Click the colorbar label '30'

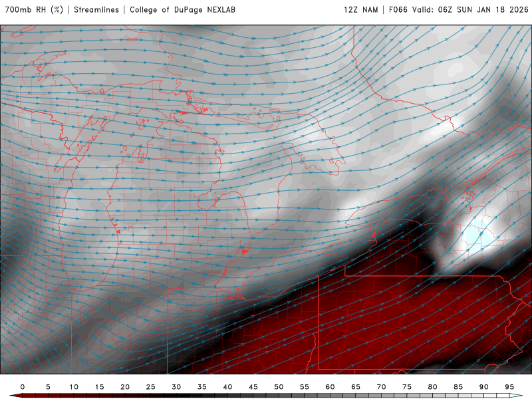176,387
